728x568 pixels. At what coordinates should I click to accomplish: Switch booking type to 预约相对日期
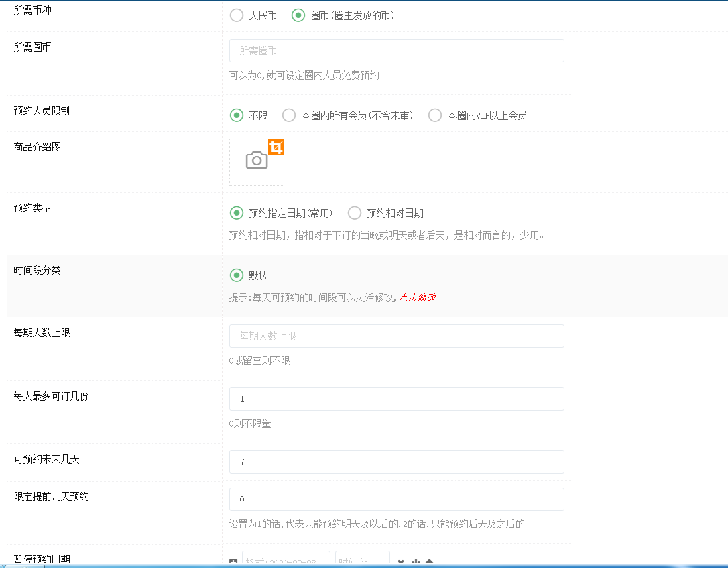[355, 213]
